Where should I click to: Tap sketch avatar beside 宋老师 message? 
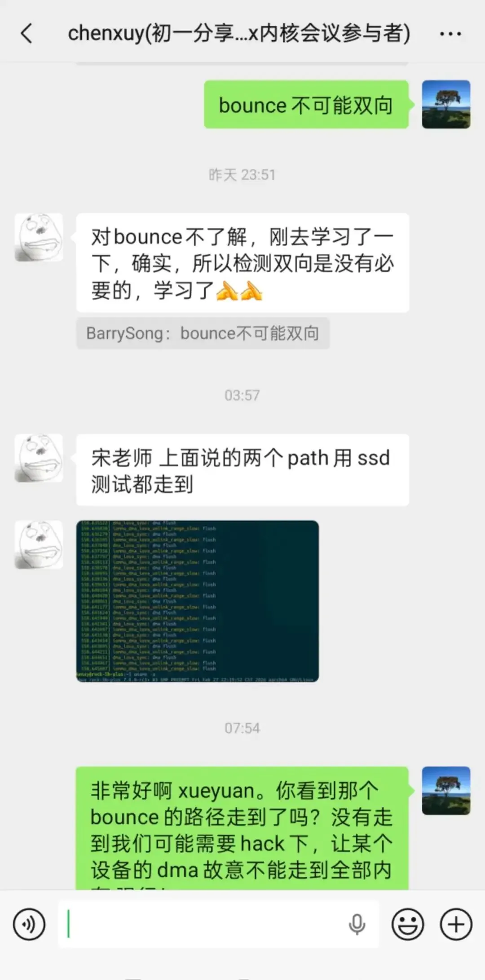[x=39, y=458]
